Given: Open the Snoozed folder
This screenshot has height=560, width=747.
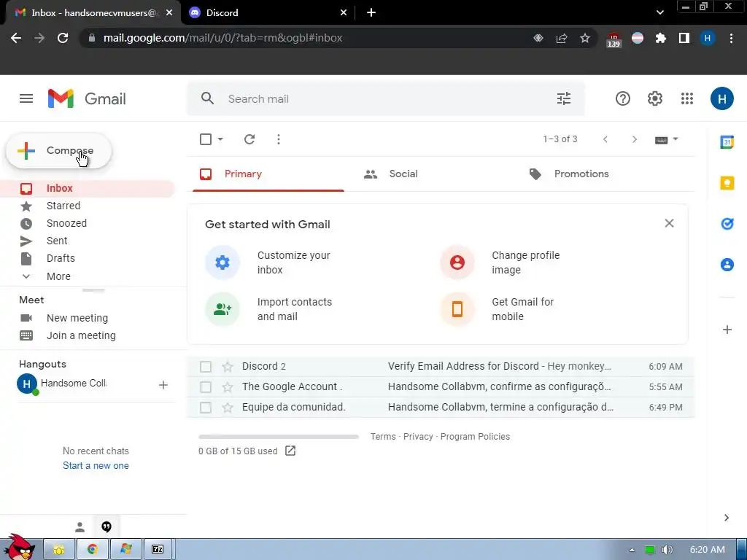Looking at the screenshot, I should pyautogui.click(x=66, y=223).
